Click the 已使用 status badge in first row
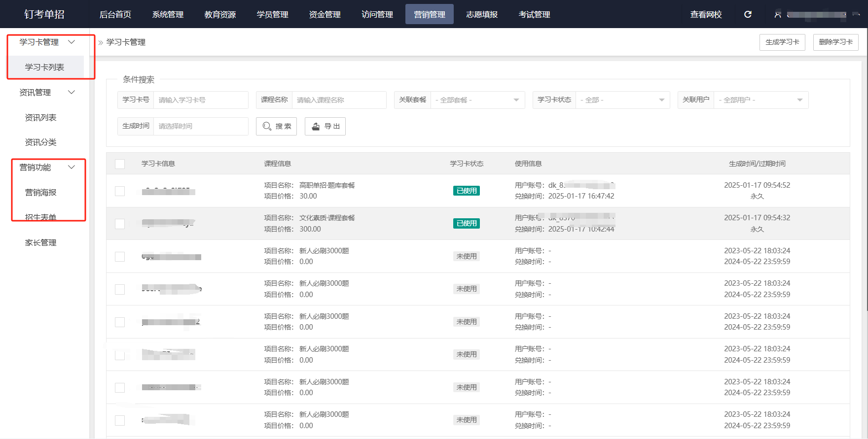Viewport: 868px width, 439px height. 466,191
